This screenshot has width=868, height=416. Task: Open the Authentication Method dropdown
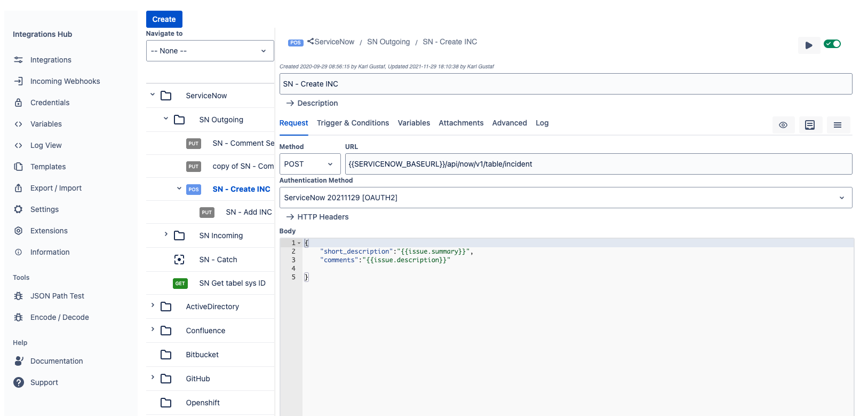(566, 198)
